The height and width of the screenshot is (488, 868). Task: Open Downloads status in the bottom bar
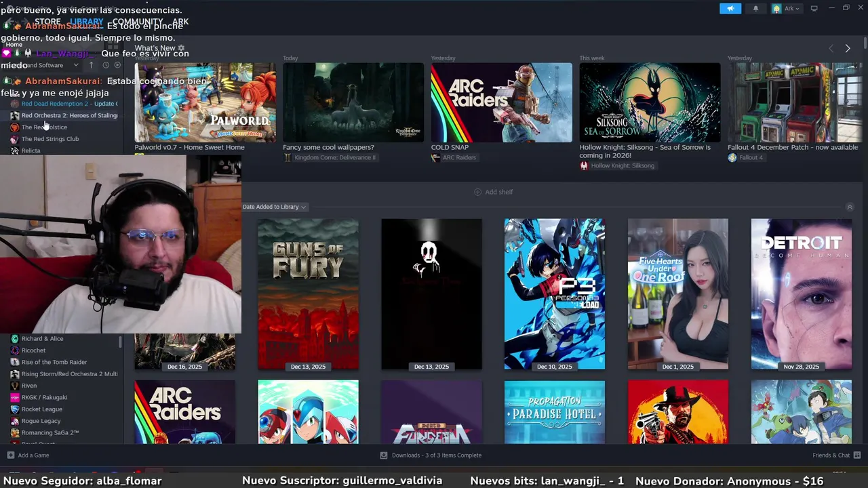431,455
